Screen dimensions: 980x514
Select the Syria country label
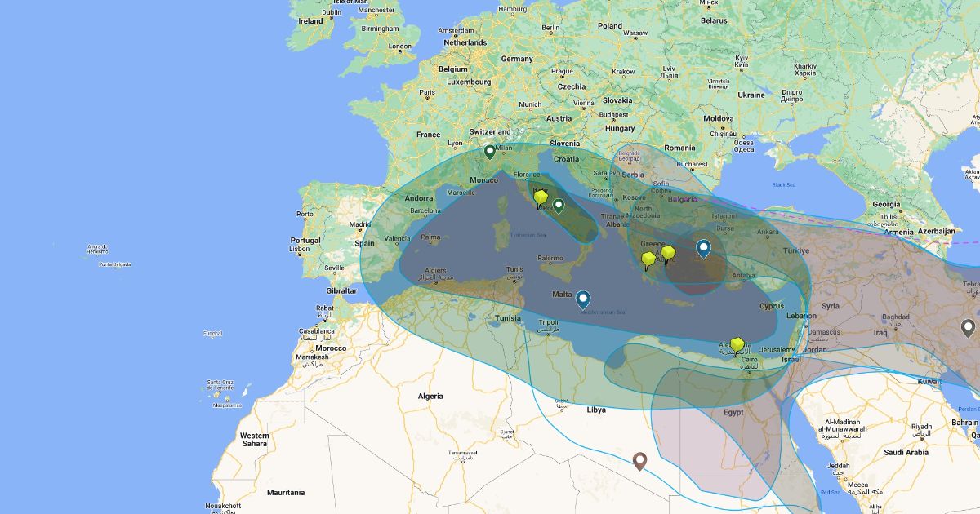click(831, 306)
